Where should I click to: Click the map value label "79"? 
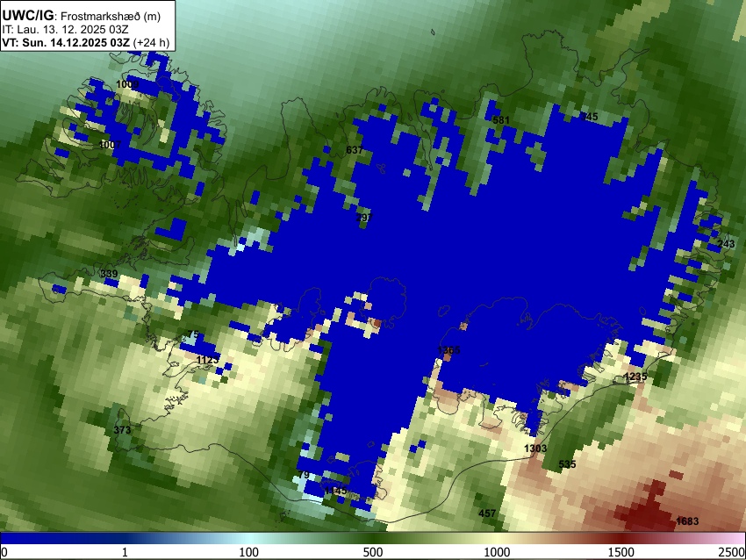(x=304, y=475)
